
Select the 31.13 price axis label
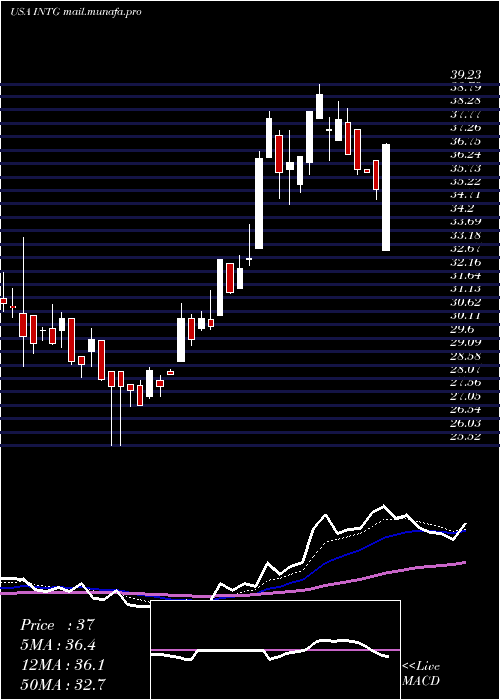click(465, 289)
